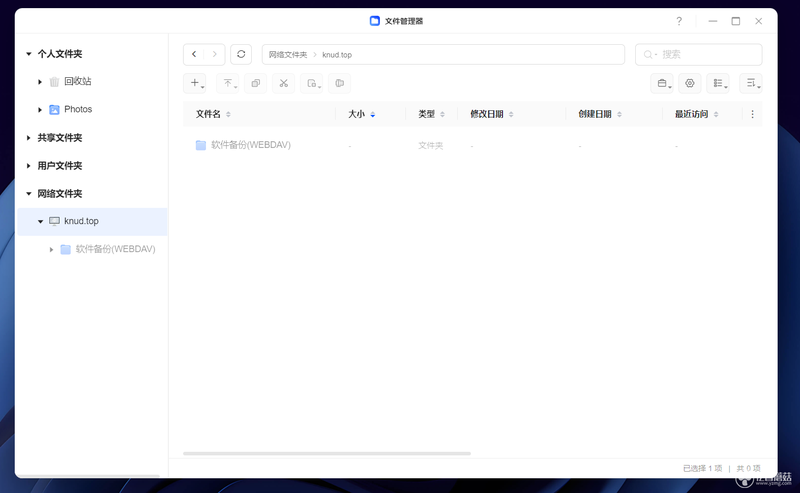
Task: Minimize the file manager window
Action: point(713,21)
